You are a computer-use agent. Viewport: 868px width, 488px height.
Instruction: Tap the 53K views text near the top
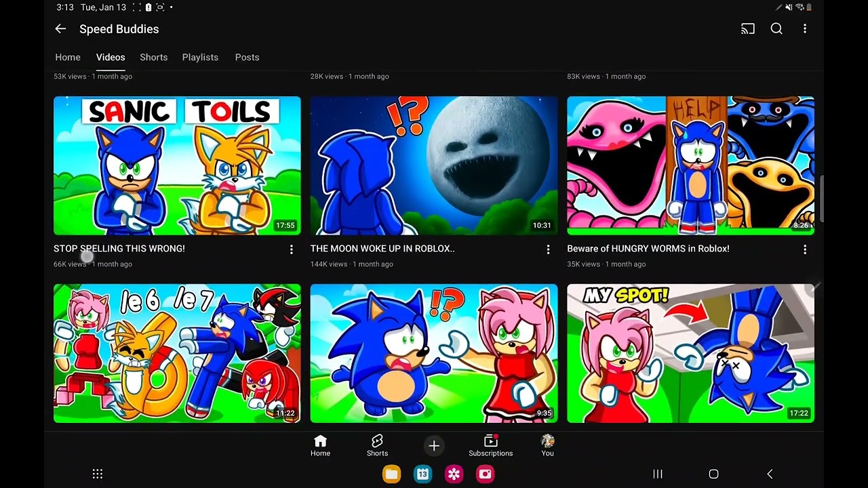(x=70, y=77)
